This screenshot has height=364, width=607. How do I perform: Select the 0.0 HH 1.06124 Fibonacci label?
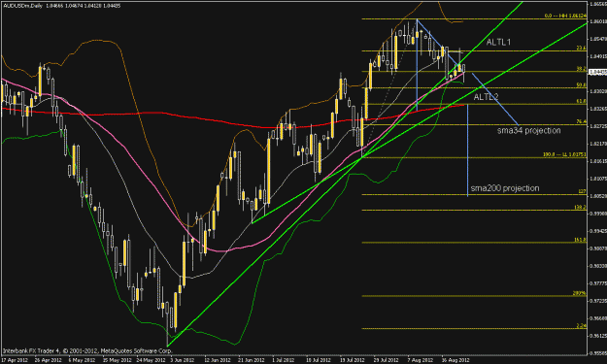click(565, 16)
